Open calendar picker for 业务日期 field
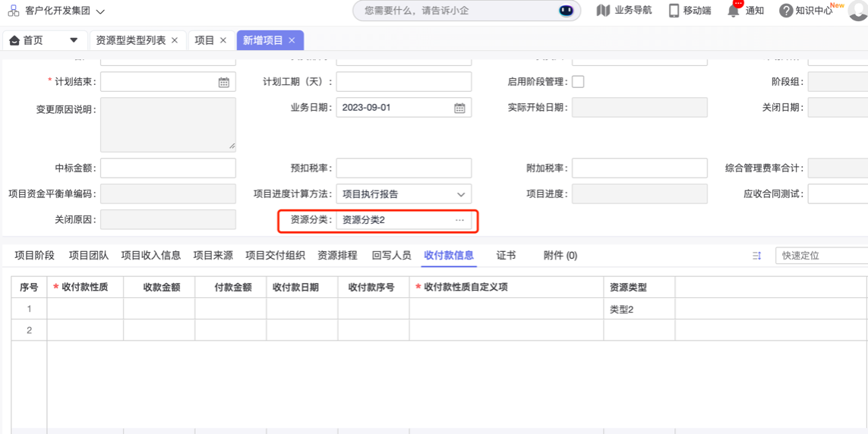Image resolution: width=868 pixels, height=434 pixels. [x=459, y=108]
